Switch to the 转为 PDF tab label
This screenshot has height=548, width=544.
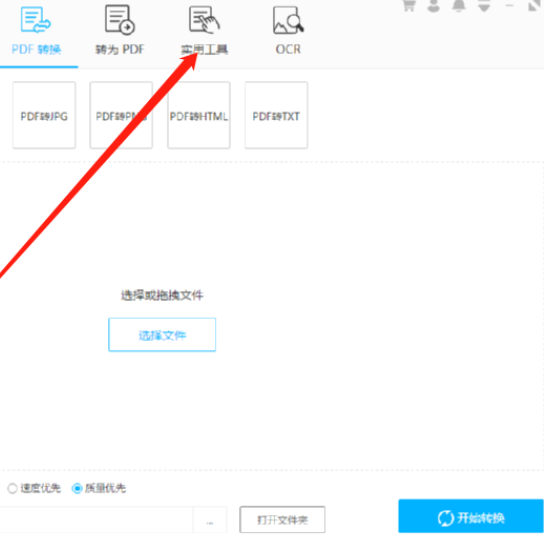(x=120, y=49)
